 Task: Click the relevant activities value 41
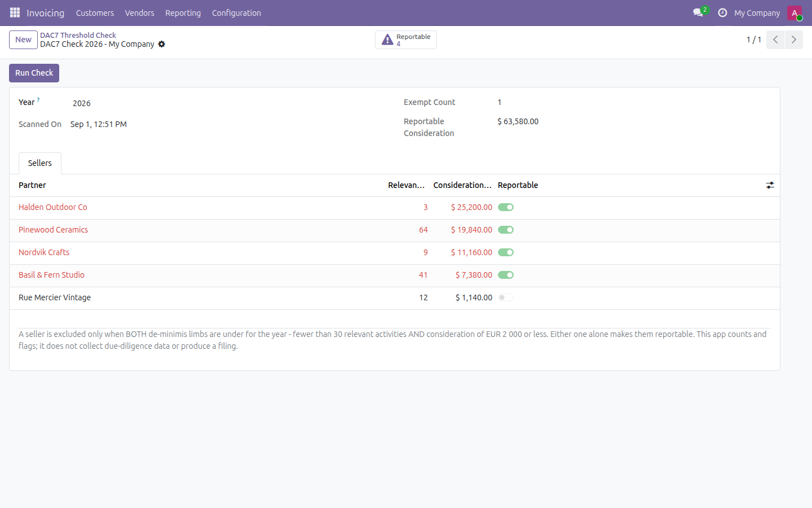point(423,275)
